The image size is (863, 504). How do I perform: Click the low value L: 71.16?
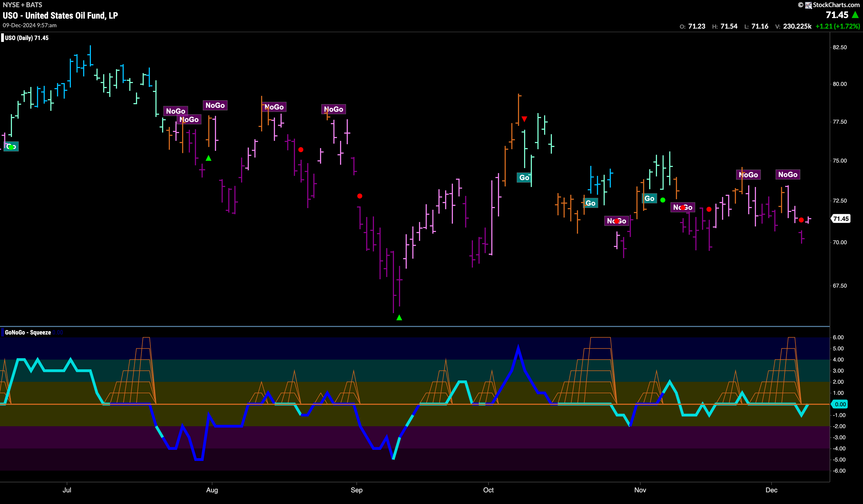(x=756, y=26)
